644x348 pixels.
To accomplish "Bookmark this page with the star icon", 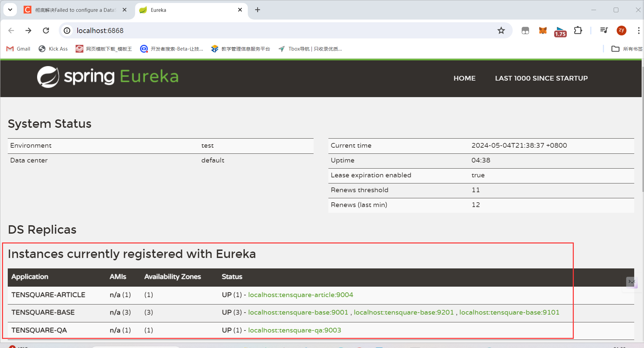I will 501,31.
